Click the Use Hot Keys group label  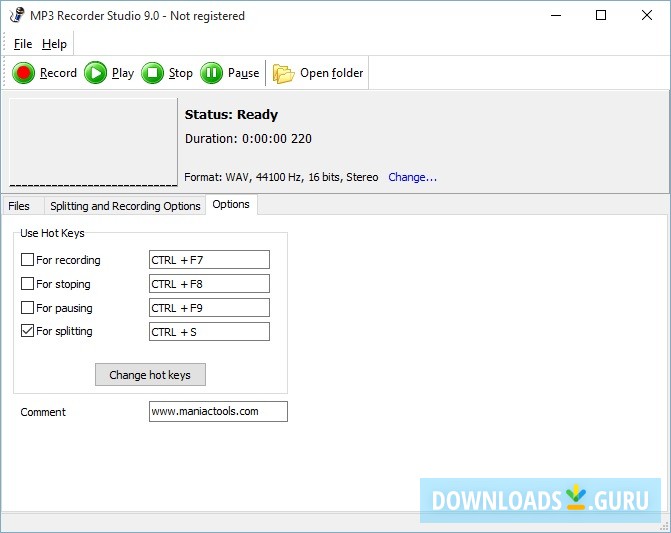coord(52,233)
